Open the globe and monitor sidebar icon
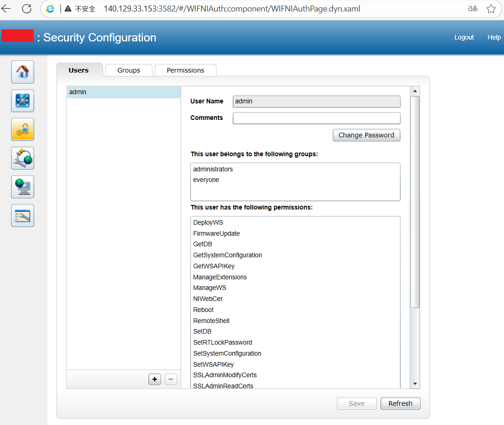 coord(23,187)
